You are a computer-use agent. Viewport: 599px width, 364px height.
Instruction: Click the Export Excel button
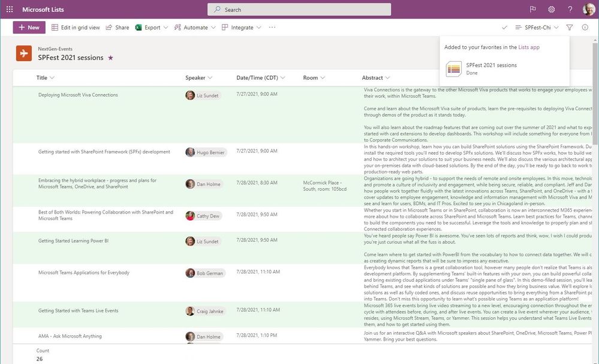148,28
